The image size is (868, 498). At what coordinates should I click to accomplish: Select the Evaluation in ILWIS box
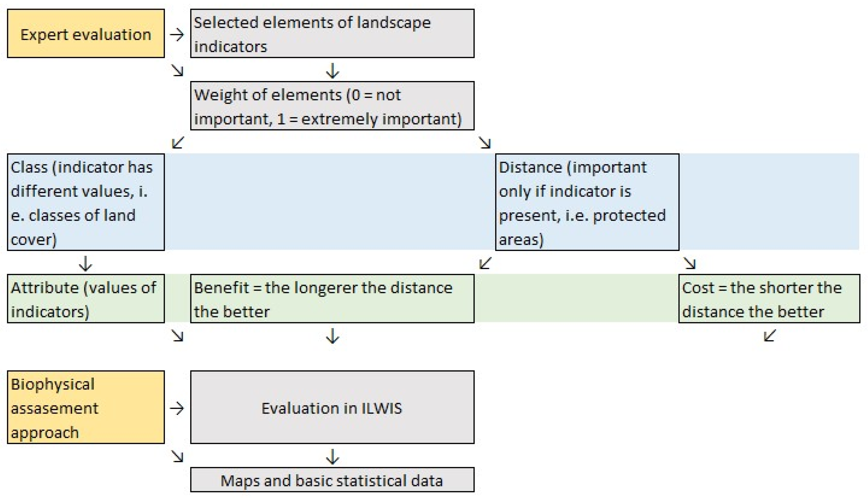coord(332,407)
